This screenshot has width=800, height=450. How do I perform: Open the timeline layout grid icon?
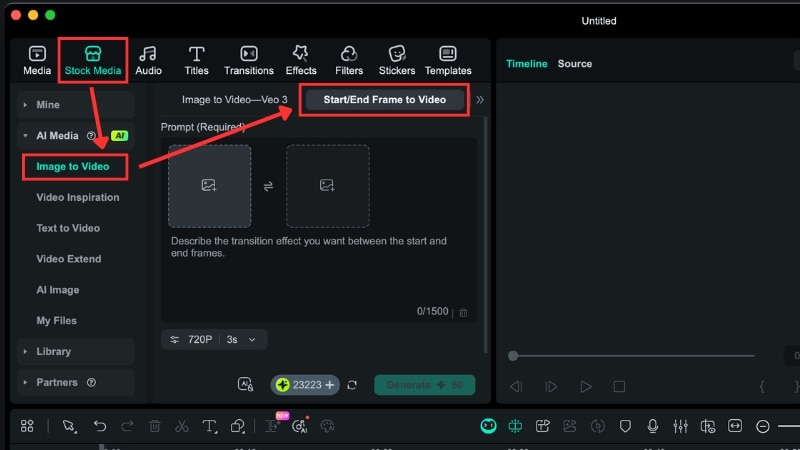point(27,426)
